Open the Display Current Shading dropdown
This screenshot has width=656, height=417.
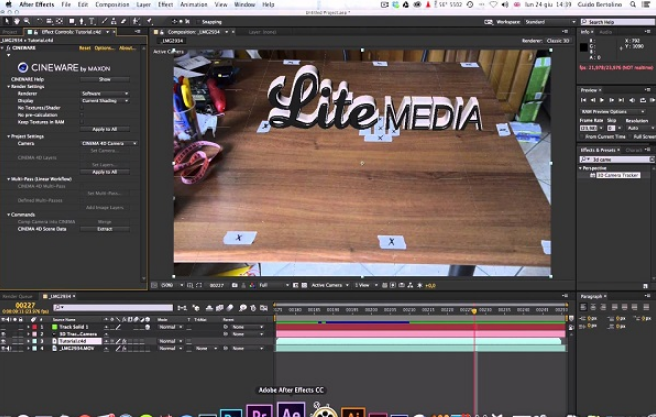coord(105,100)
